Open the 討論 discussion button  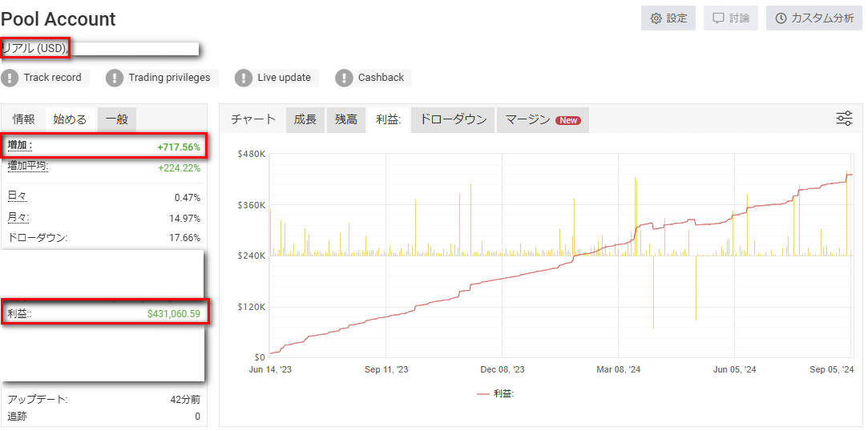[x=730, y=18]
